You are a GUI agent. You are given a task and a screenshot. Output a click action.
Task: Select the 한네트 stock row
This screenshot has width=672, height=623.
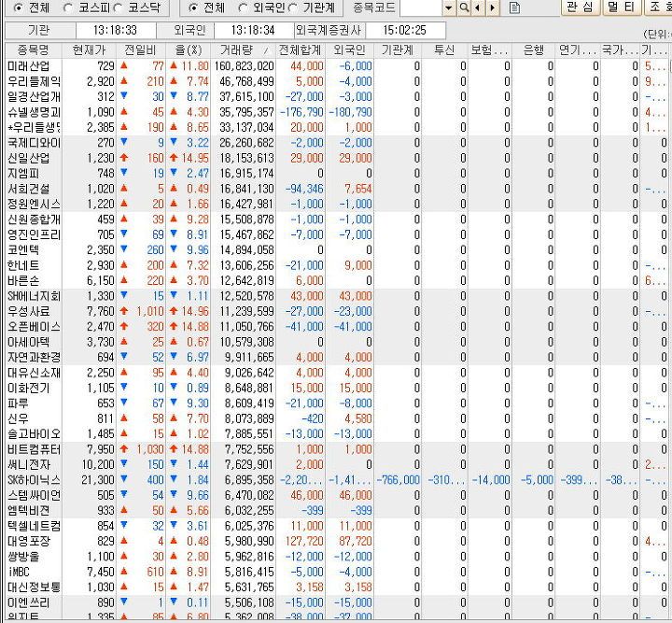pyautogui.click(x=336, y=265)
